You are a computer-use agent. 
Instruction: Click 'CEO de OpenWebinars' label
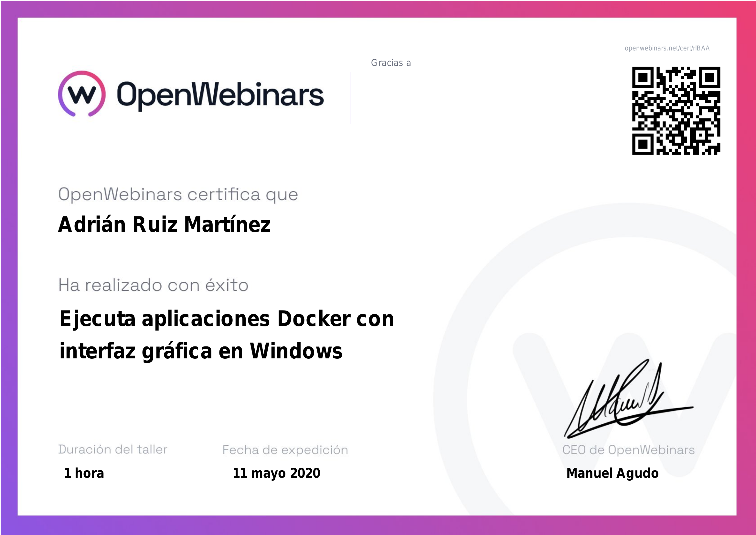pyautogui.click(x=629, y=450)
